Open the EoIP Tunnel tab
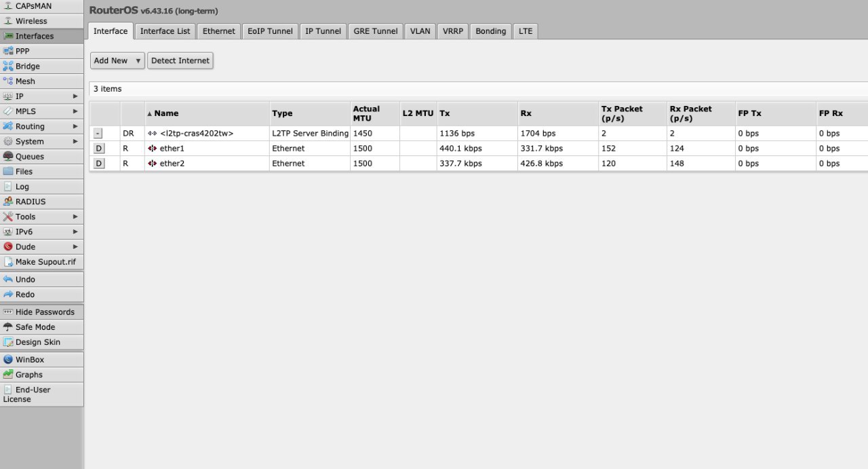Image resolution: width=868 pixels, height=469 pixels. tap(271, 31)
